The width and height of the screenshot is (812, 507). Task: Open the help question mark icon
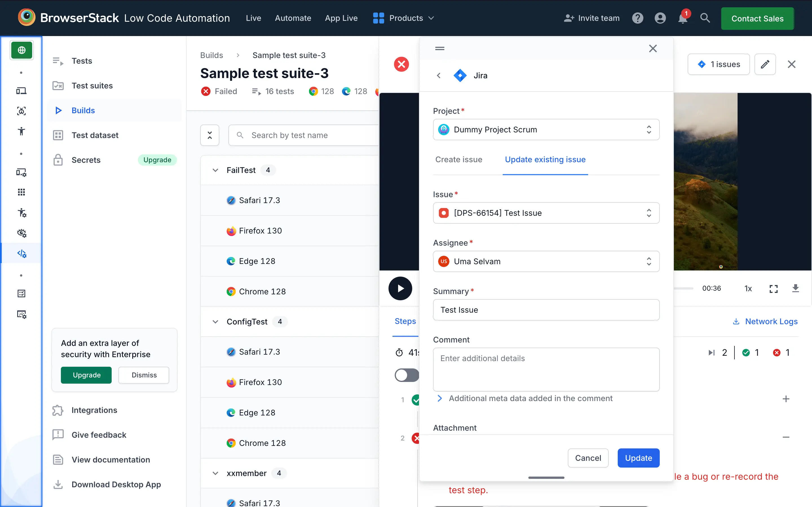tap(637, 18)
